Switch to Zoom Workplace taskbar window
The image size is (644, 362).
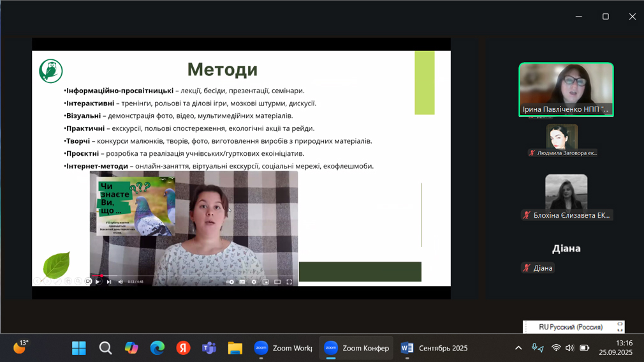point(282,348)
